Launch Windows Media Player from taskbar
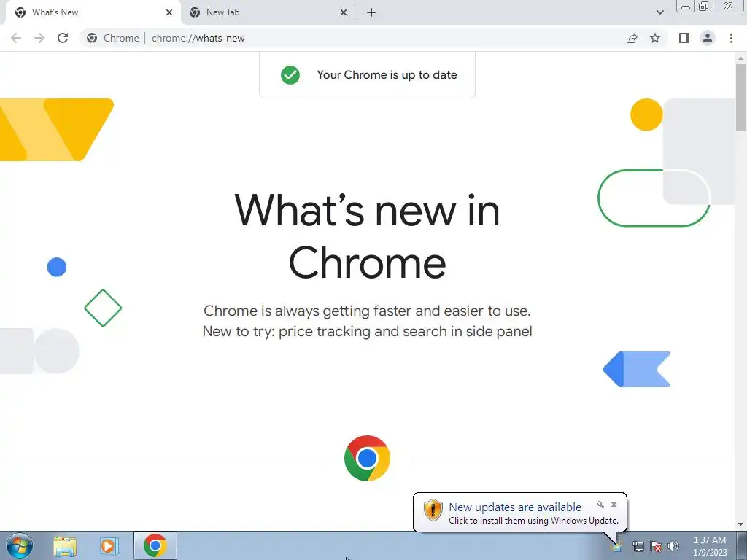Image resolution: width=747 pixels, height=560 pixels. (x=109, y=545)
